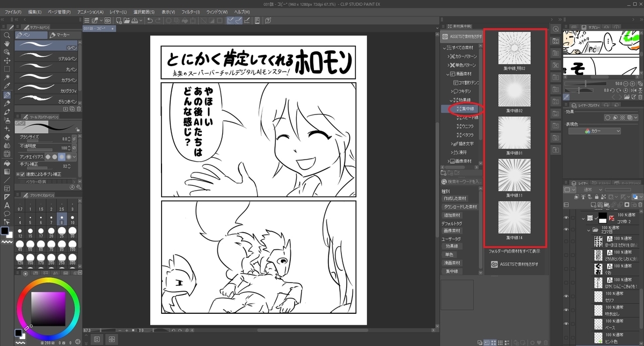The width and height of the screenshot is (644, 346).
Task: Expand 画像素材 material folder
Action: pos(449,161)
